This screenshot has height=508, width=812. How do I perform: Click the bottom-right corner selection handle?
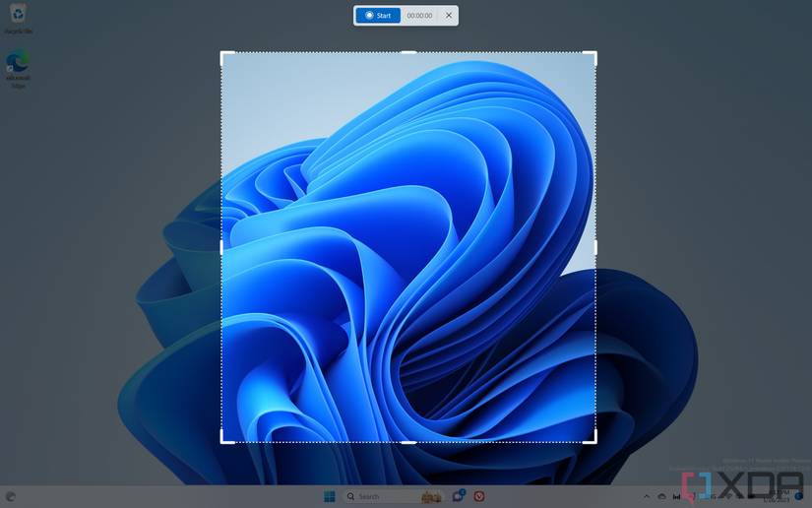coord(591,437)
